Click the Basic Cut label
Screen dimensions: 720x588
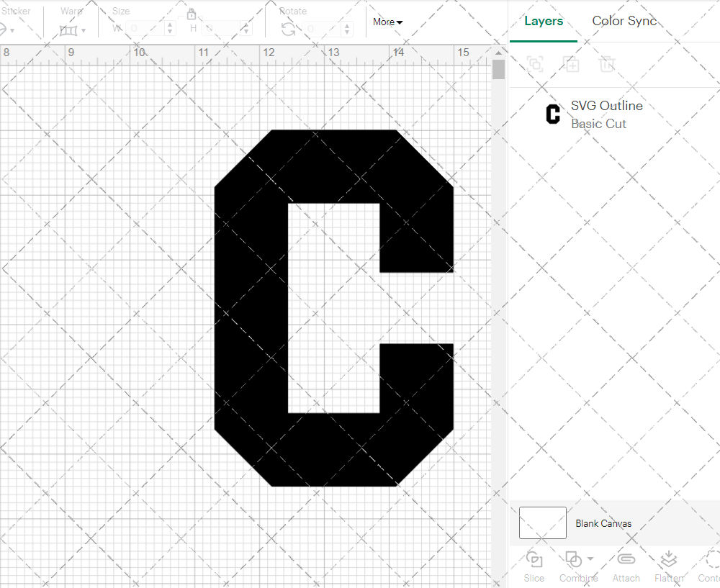[x=598, y=124]
